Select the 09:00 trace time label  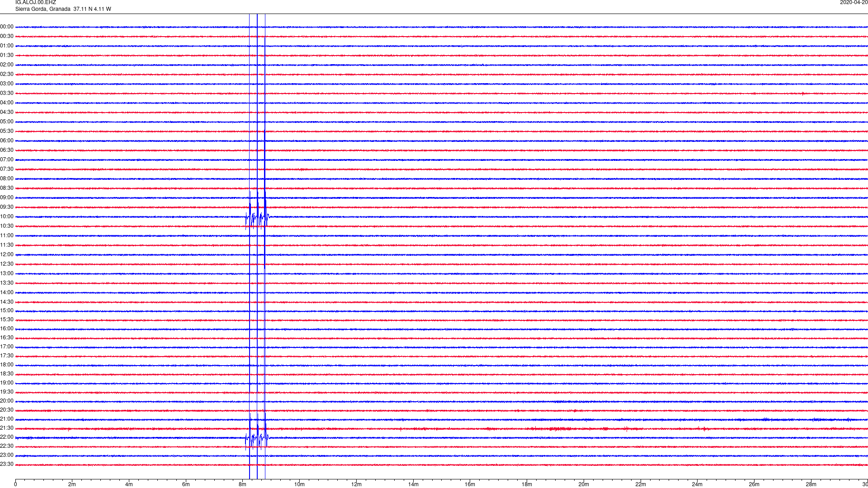[7, 198]
